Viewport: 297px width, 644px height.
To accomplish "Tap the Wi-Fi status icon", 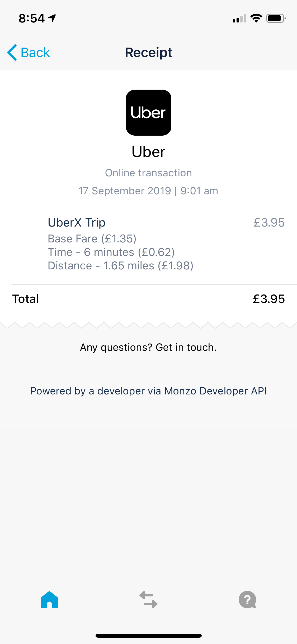I will [256, 18].
